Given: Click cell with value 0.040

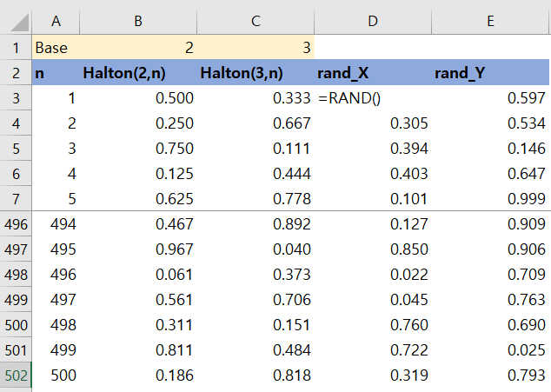Looking at the screenshot, I should pos(256,249).
